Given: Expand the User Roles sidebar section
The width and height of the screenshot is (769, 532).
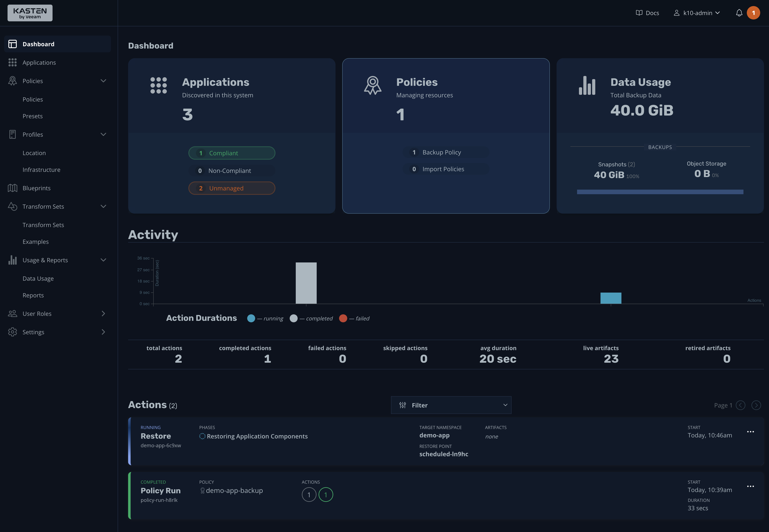Looking at the screenshot, I should [x=103, y=314].
